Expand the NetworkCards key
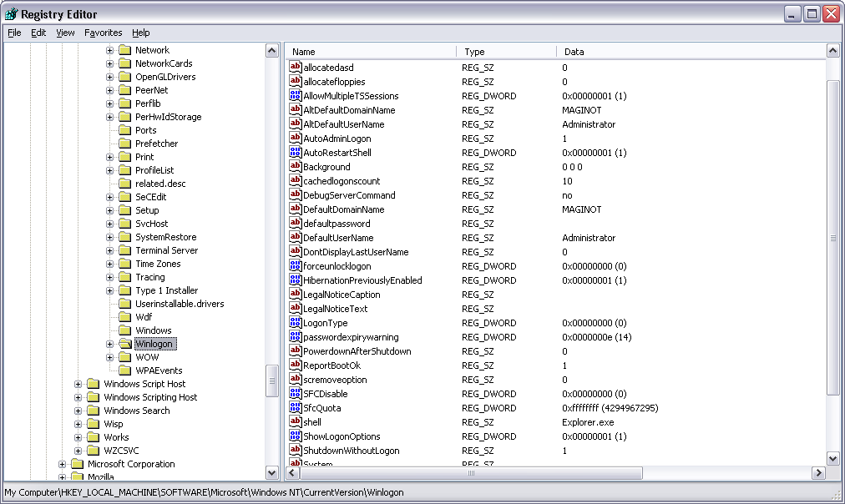The height and width of the screenshot is (504, 845). click(x=109, y=63)
